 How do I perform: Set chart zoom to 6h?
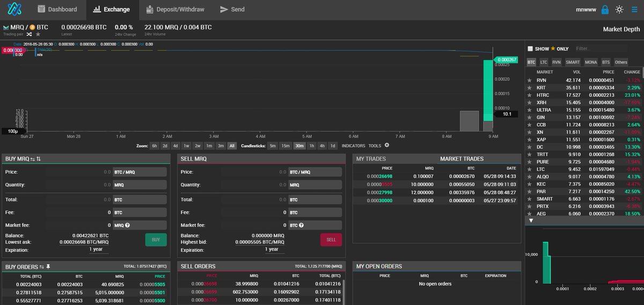(155, 146)
